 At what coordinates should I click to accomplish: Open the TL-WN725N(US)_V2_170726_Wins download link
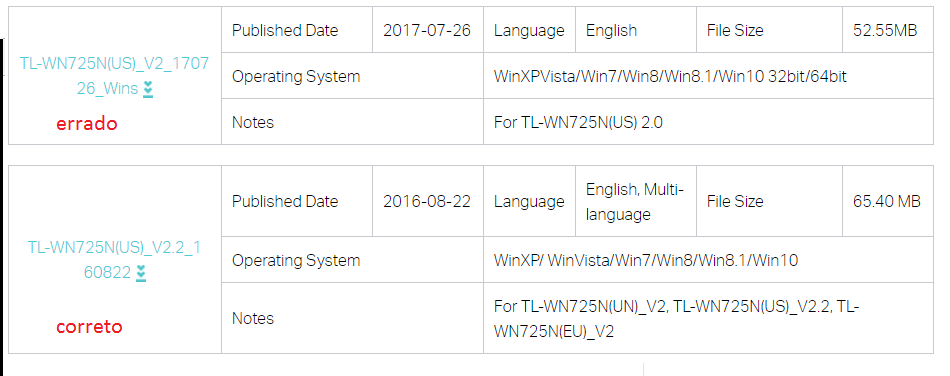click(x=115, y=76)
